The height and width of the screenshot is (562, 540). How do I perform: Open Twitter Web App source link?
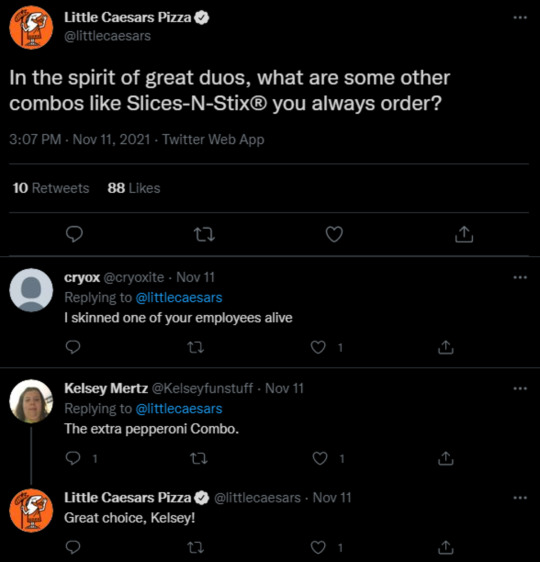click(213, 139)
